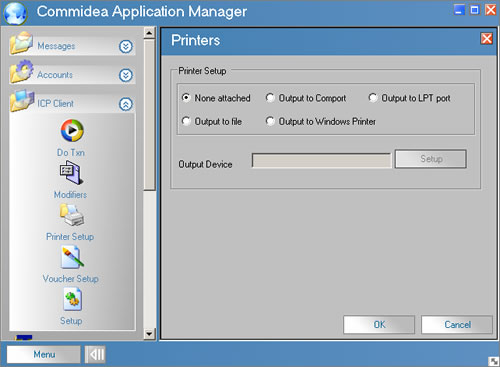
Task: Click the Output Device input field
Action: pos(321,160)
